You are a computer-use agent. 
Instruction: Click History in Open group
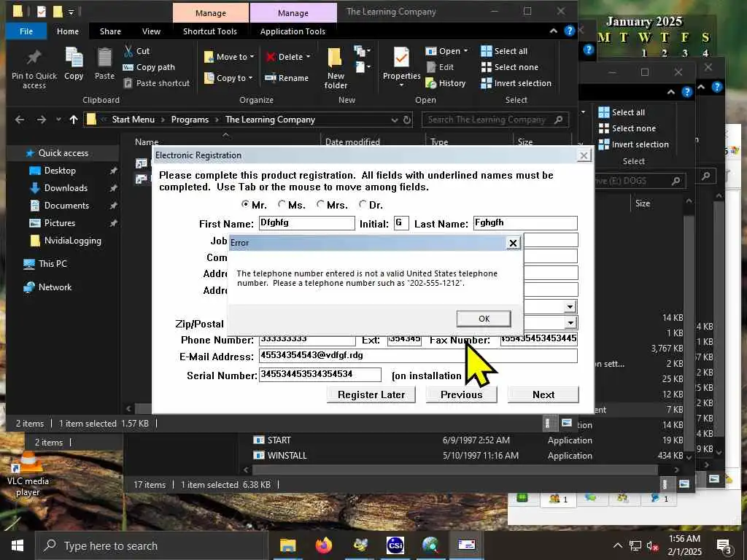pyautogui.click(x=446, y=83)
